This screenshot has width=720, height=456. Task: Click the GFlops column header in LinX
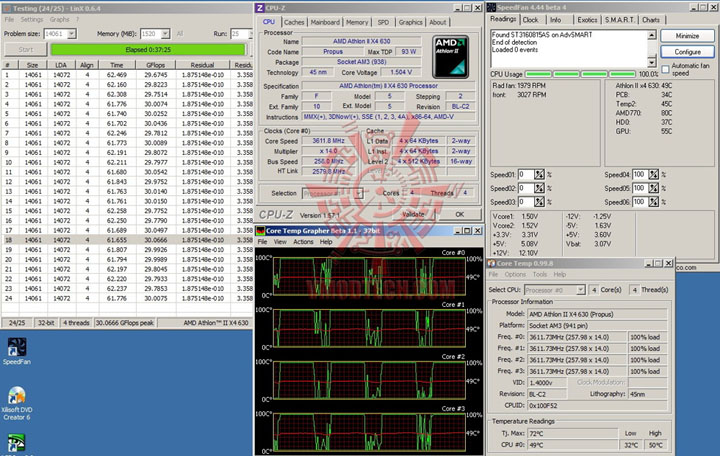pyautogui.click(x=156, y=65)
